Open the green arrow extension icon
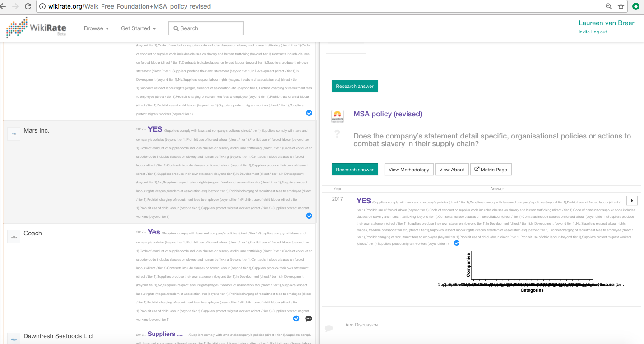The width and height of the screenshot is (644, 344). [x=636, y=6]
